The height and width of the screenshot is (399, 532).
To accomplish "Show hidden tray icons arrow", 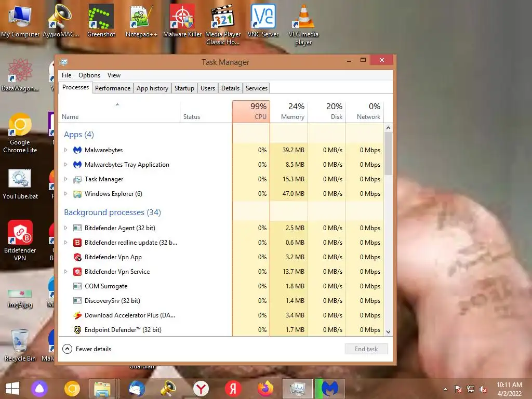I will tap(445, 389).
